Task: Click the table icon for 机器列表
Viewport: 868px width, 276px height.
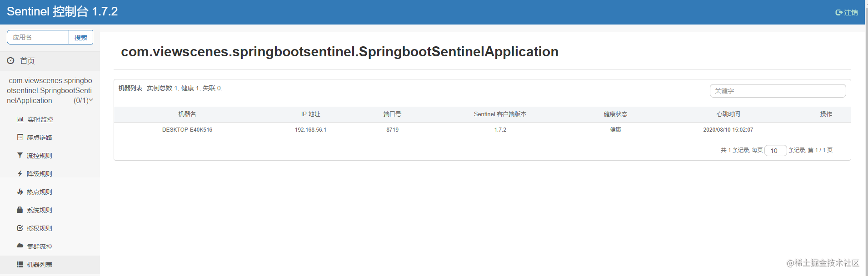Action: click(20, 264)
